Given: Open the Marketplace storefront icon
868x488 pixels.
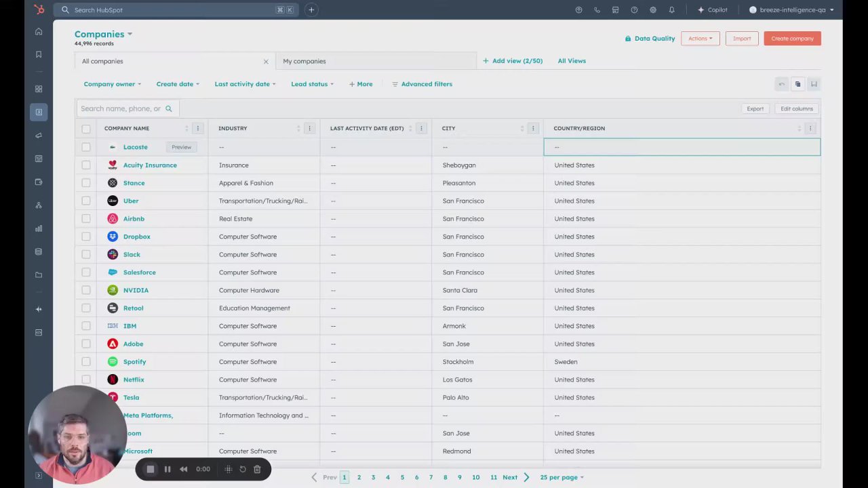Looking at the screenshot, I should [616, 9].
